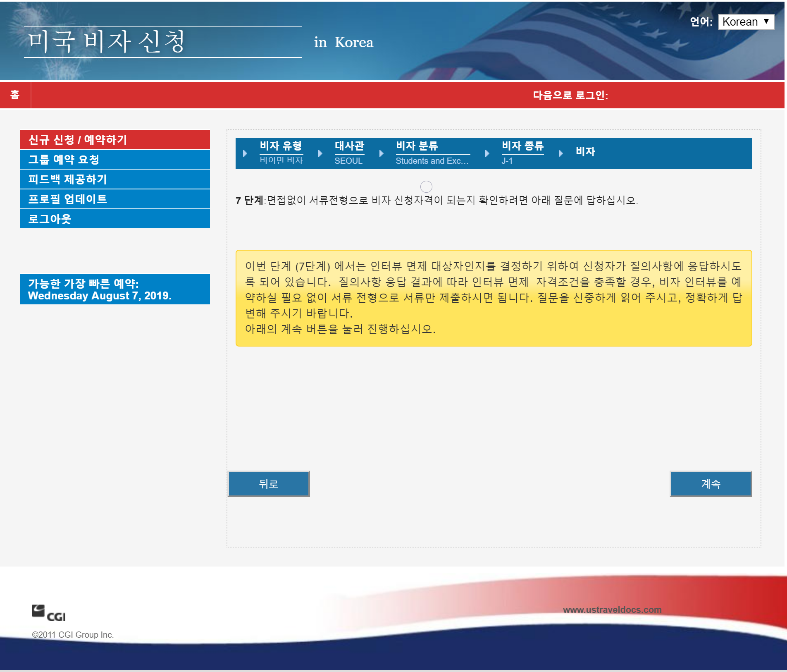Choose 피드백 제공하기 in sidebar
Screen dimensions: 787x672
coord(114,179)
